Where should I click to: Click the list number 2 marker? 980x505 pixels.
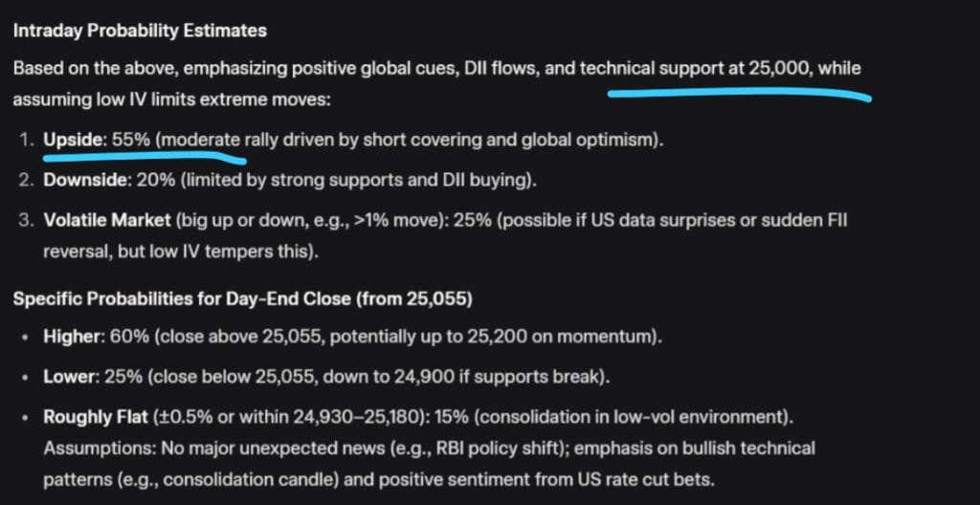25,180
